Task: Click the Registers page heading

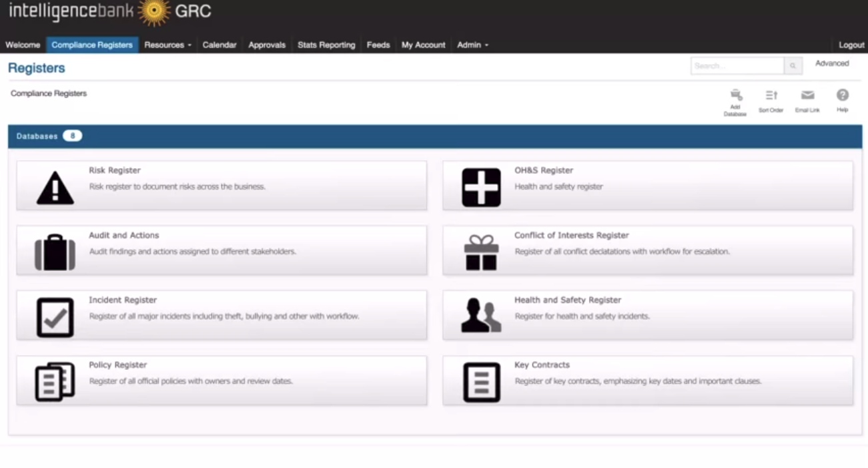Action: (37, 68)
